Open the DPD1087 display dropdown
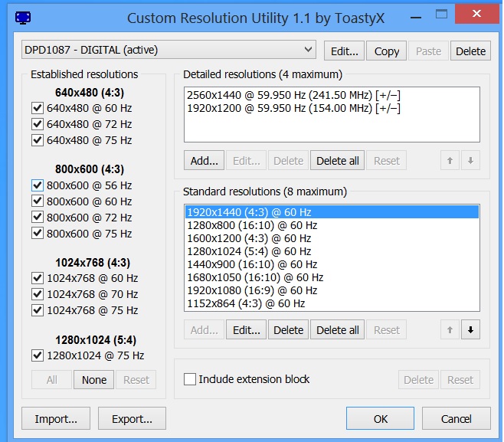 (x=169, y=51)
